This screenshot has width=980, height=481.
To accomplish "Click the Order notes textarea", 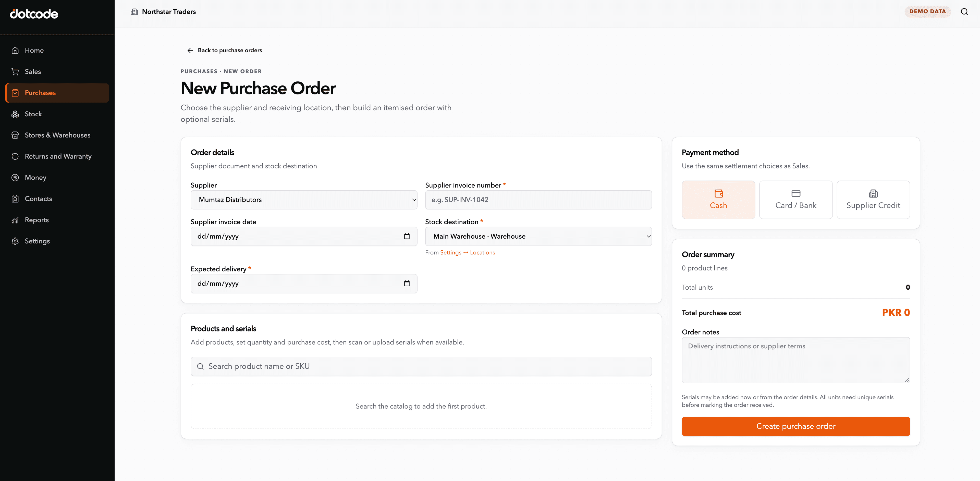I will 796,360.
